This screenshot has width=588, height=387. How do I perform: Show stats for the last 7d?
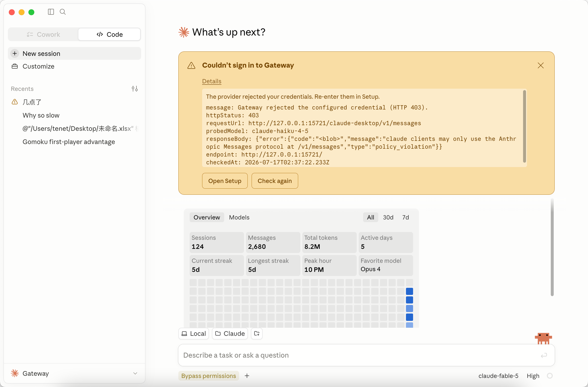[x=405, y=217]
